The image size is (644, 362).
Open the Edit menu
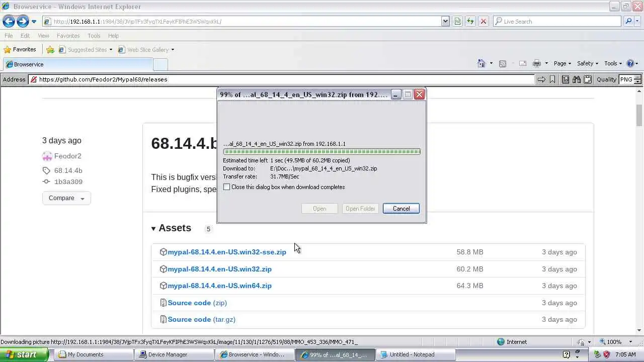25,36
